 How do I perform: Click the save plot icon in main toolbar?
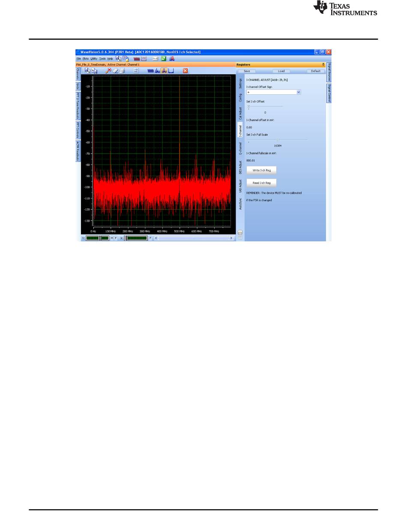pos(118,58)
